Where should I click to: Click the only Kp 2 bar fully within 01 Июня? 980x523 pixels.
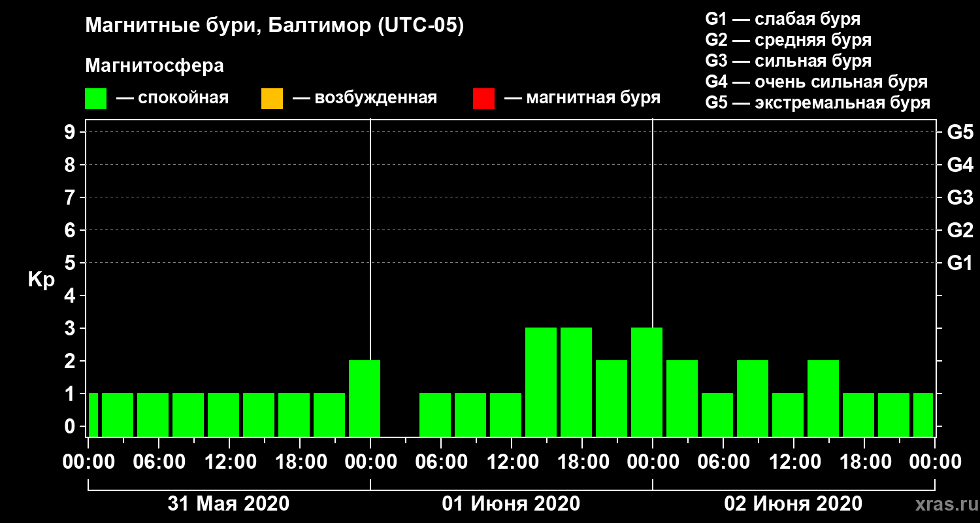pos(612,398)
